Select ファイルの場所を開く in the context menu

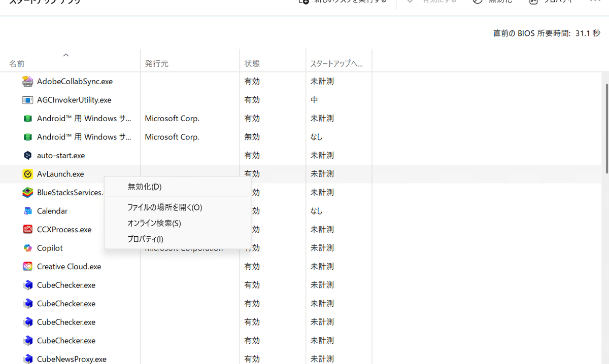pyautogui.click(x=164, y=207)
